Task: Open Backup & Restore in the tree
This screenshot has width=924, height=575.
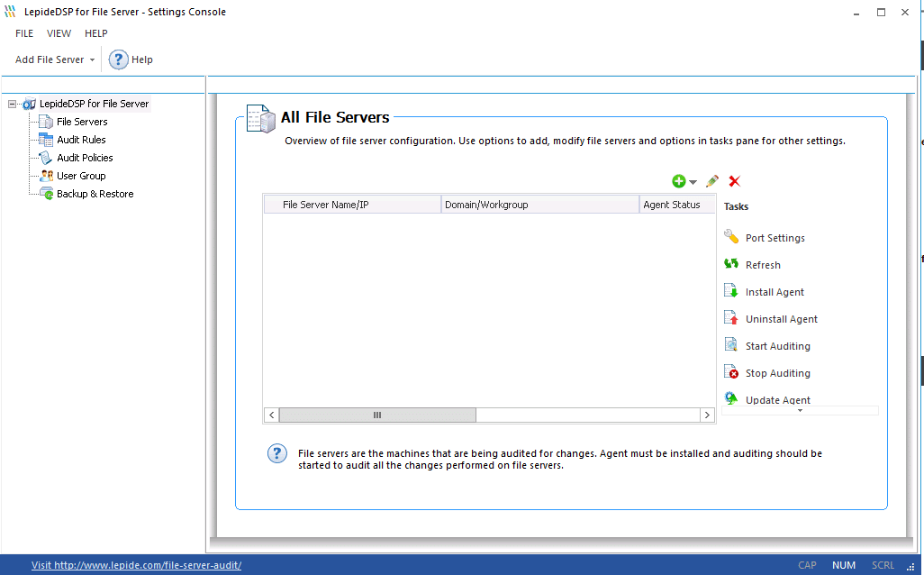Action: tap(95, 194)
